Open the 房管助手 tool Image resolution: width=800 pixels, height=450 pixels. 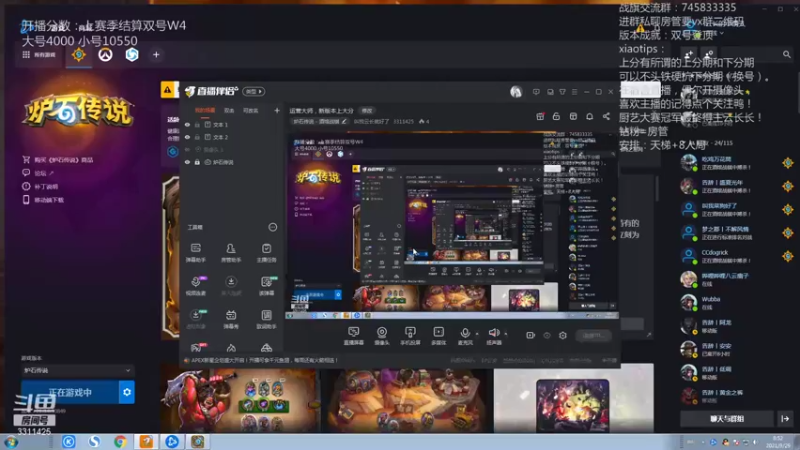[x=231, y=252]
